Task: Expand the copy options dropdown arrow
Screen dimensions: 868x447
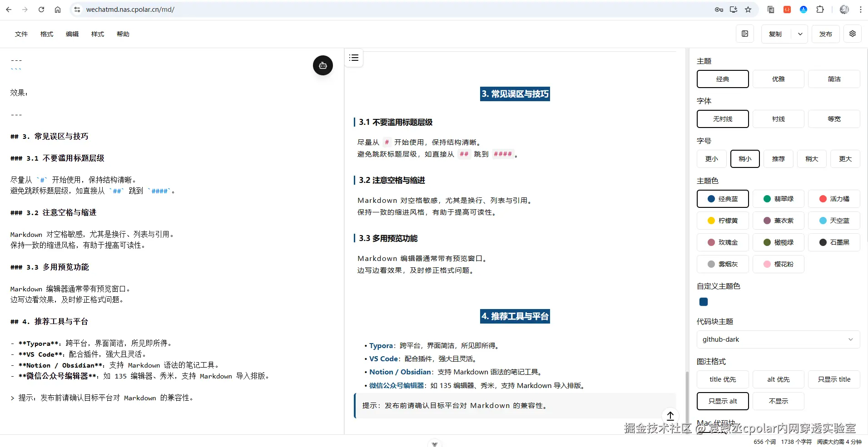Action: point(800,34)
